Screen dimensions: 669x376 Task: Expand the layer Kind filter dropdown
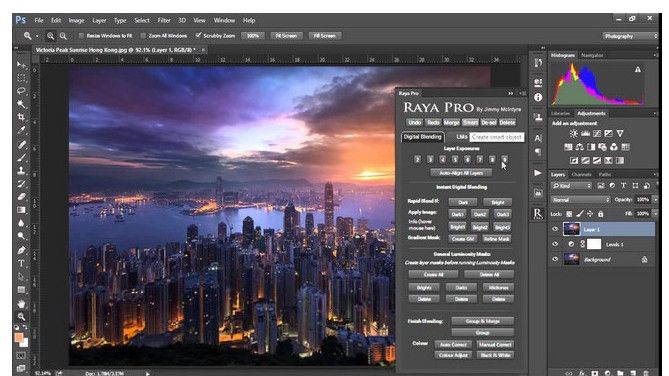(x=572, y=186)
